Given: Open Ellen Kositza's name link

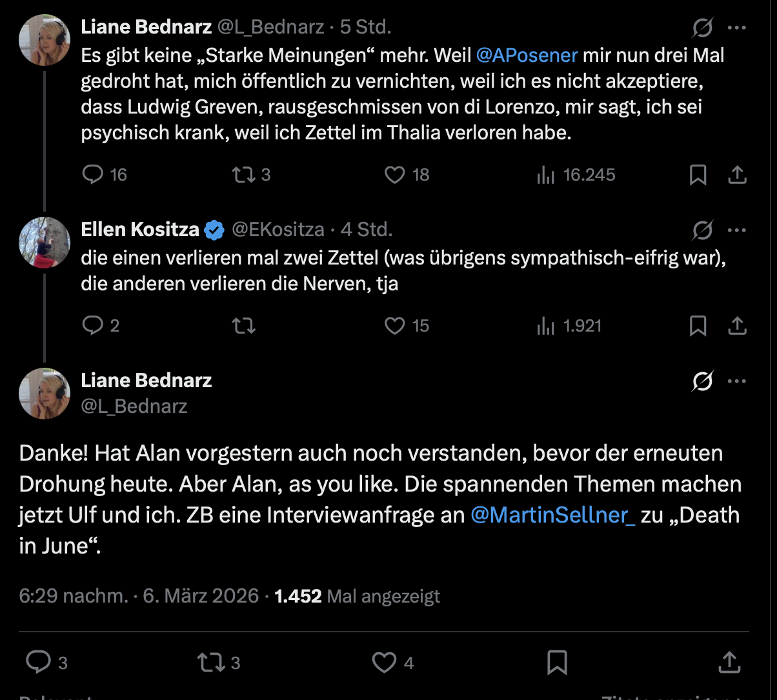Looking at the screenshot, I should coord(140,229).
